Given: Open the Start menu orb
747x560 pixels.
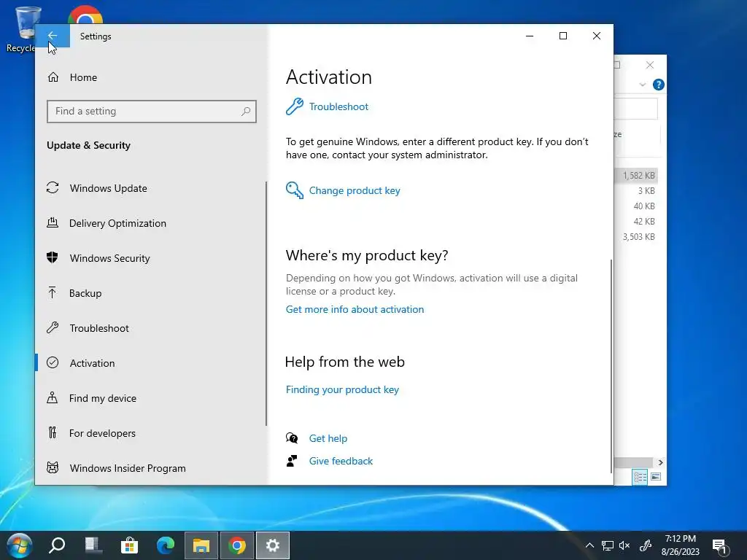Looking at the screenshot, I should click(x=20, y=545).
